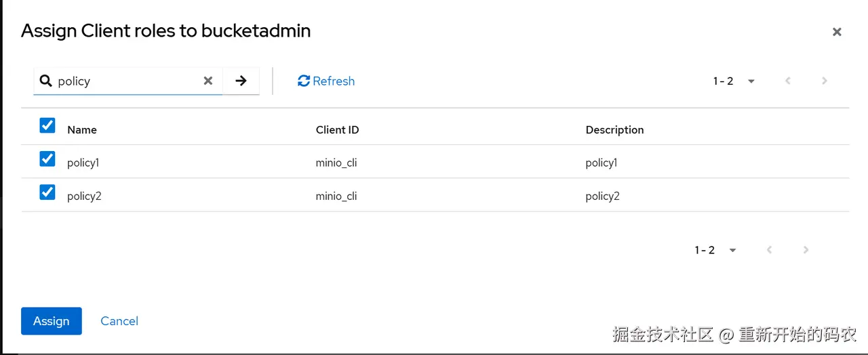Open bottom 1-2 per-page dropdown
Viewport: 868px width, 355px height.
tap(716, 250)
